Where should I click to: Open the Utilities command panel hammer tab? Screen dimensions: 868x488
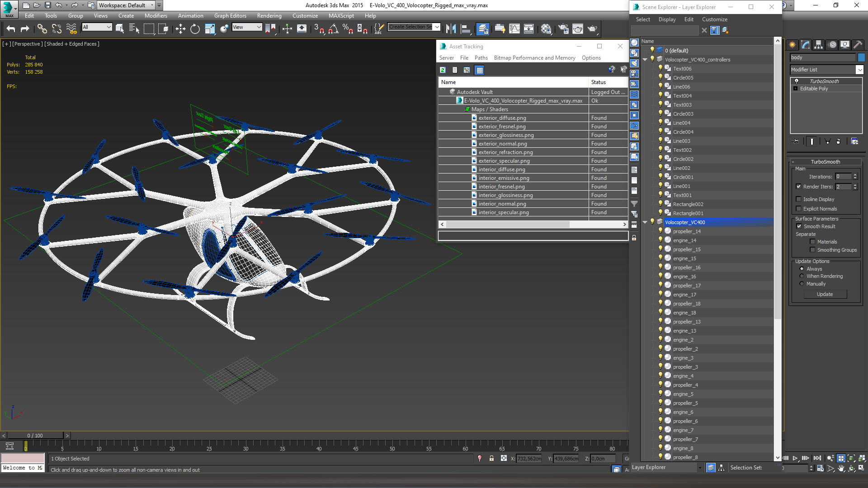coord(858,44)
